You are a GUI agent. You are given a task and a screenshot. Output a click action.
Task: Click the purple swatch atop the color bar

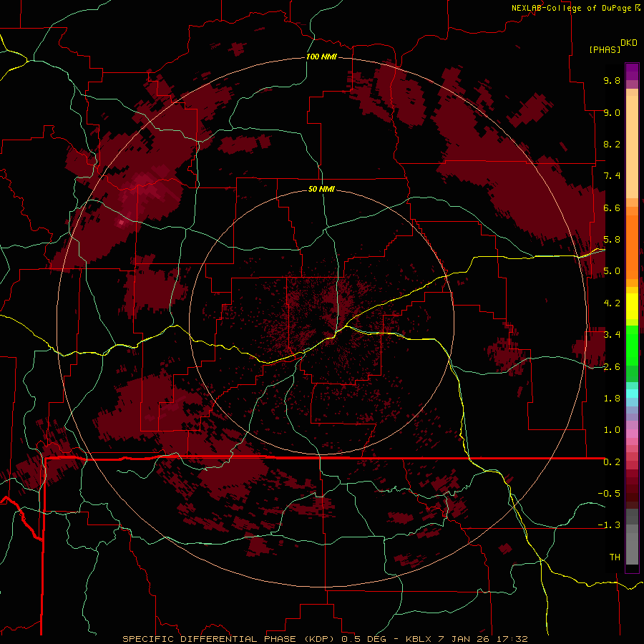tap(632, 72)
